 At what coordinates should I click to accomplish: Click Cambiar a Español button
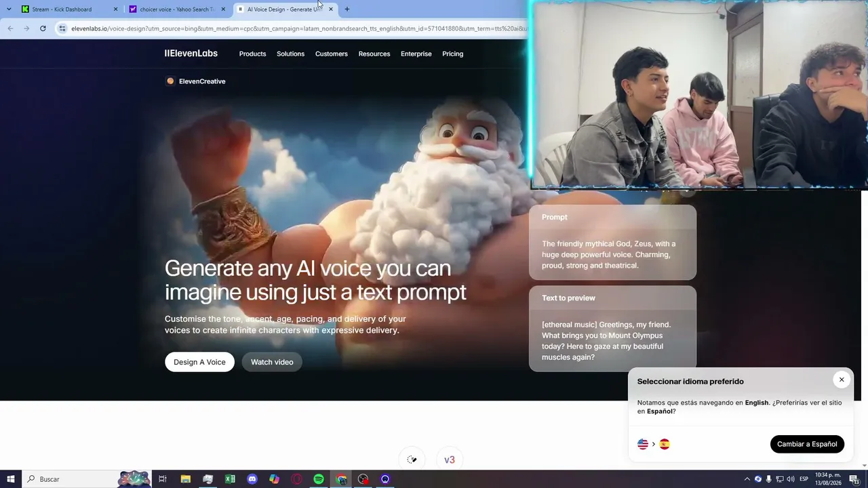[x=807, y=444]
